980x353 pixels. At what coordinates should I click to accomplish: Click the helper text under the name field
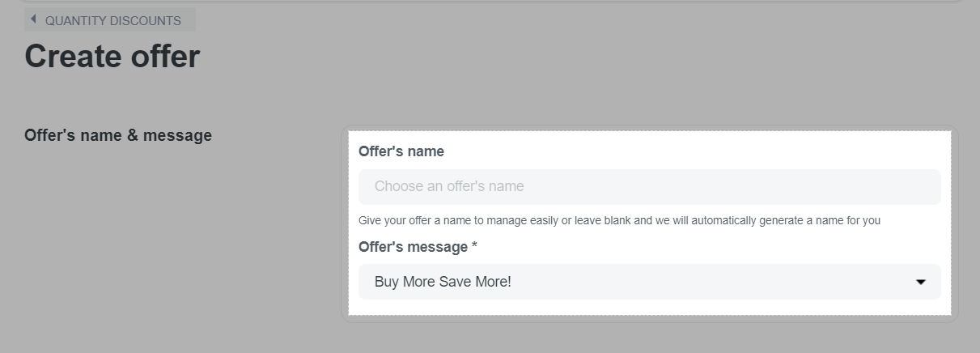click(619, 220)
